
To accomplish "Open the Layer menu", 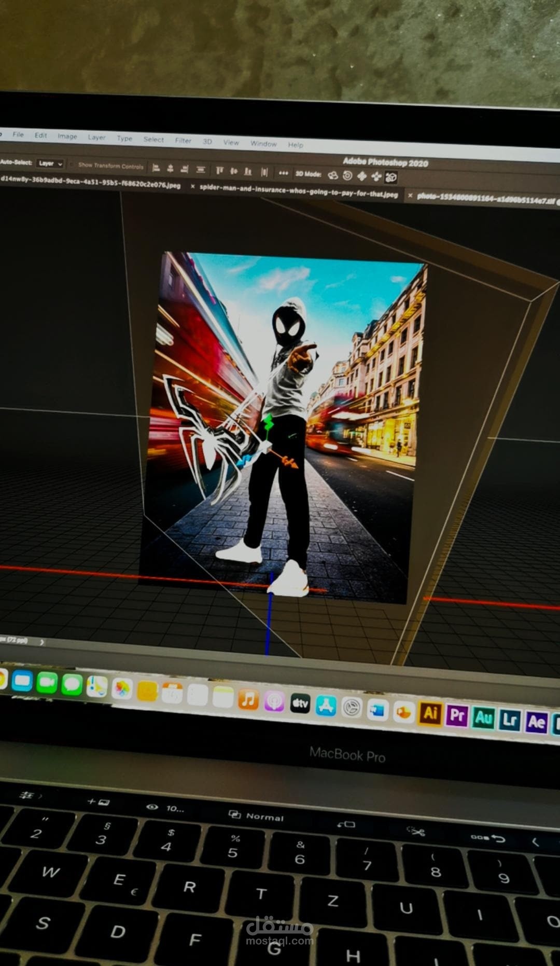I will 96,137.
